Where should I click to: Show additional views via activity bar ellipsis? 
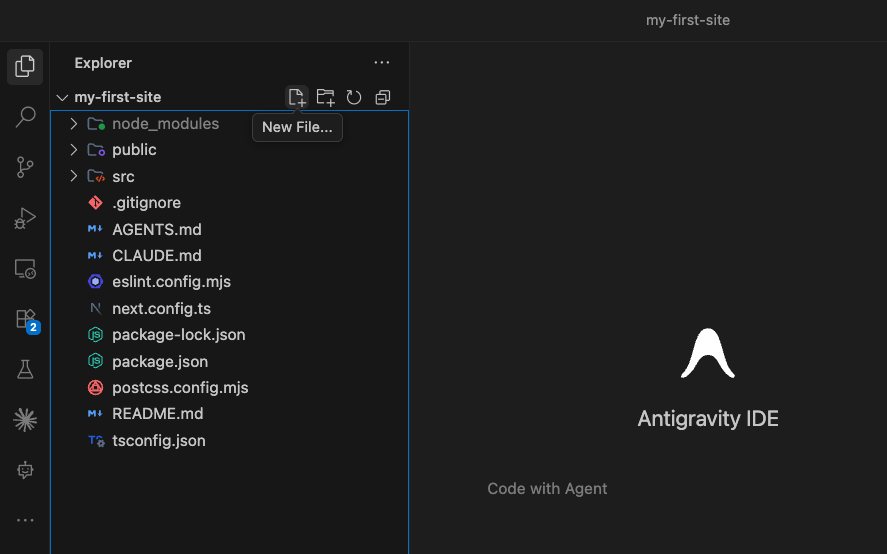25,520
